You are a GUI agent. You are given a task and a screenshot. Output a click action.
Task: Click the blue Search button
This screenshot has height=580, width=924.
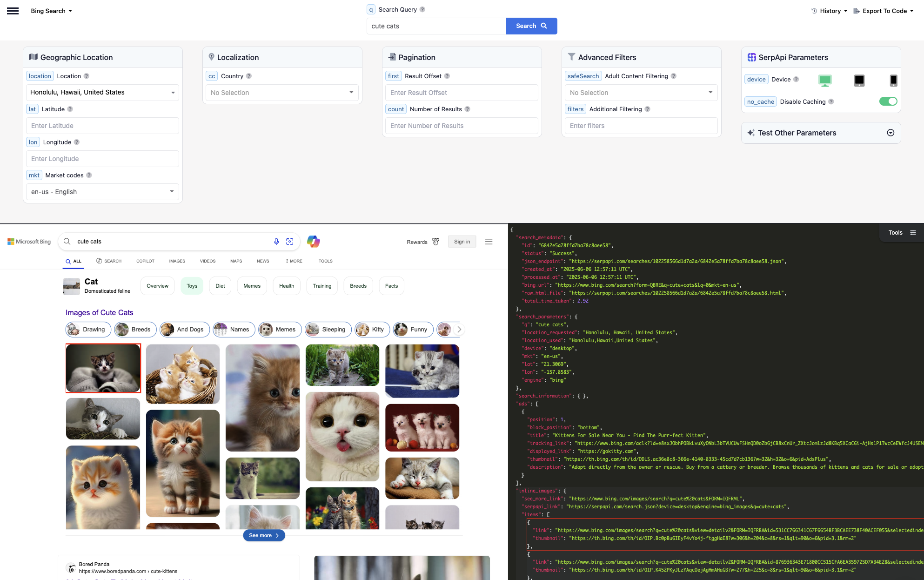pos(531,26)
